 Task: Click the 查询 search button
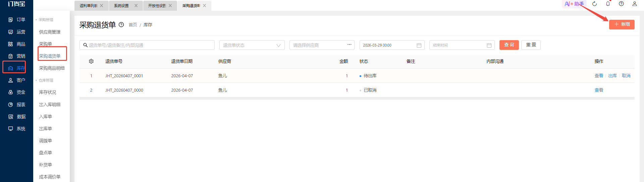coord(509,45)
